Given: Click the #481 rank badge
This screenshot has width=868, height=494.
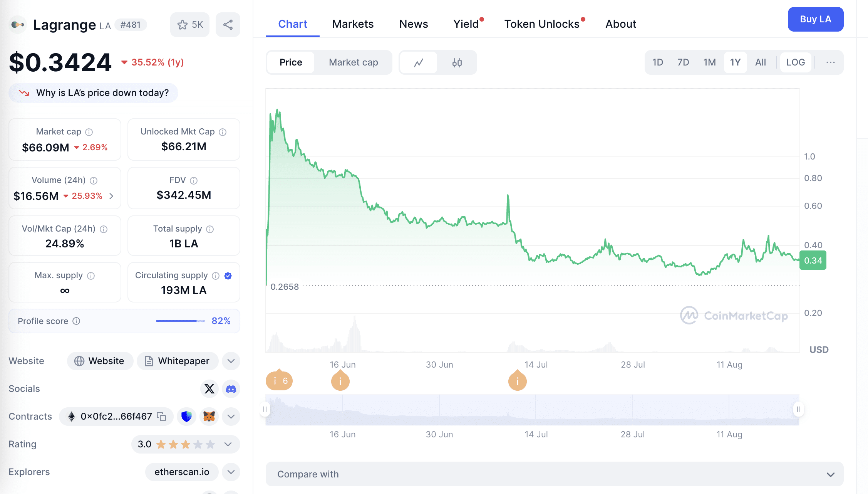Looking at the screenshot, I should (131, 25).
